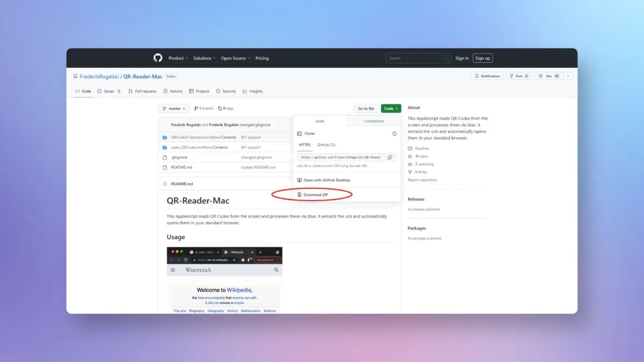Open 'changed gitignore' message in .gitignore row

(257, 157)
